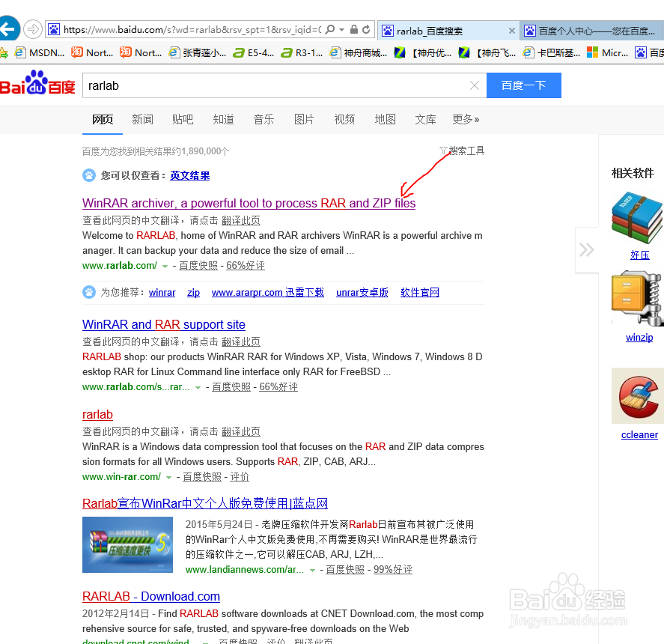Screen dimensions: 664x644
Task: Switch to the 音乐 tab
Action: pos(264,120)
